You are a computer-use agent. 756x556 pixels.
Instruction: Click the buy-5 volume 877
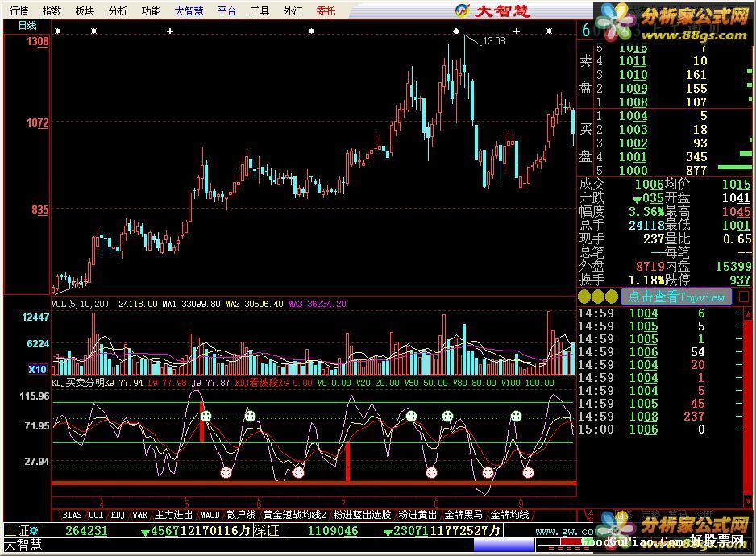click(x=696, y=170)
